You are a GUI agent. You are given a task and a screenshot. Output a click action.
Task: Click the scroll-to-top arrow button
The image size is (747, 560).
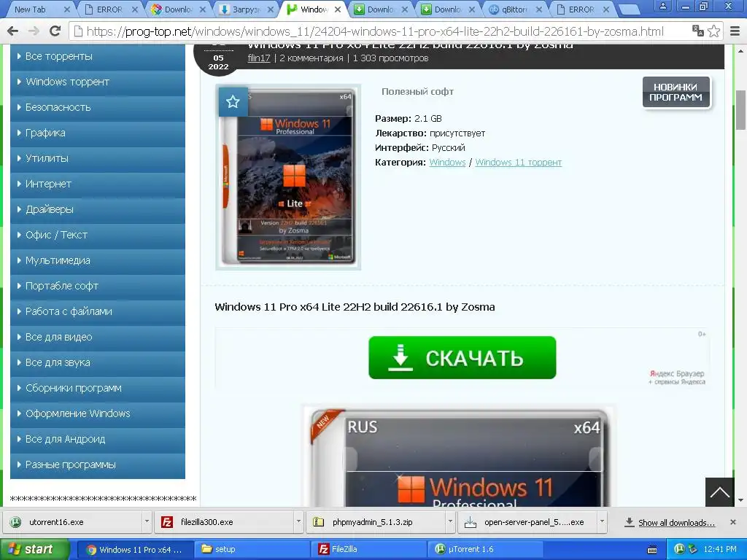click(x=719, y=492)
